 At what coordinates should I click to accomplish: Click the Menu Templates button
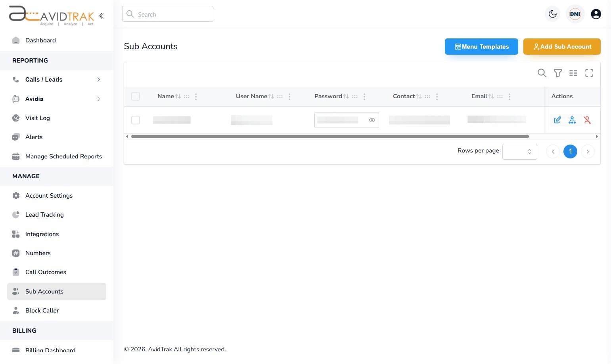tap(481, 47)
